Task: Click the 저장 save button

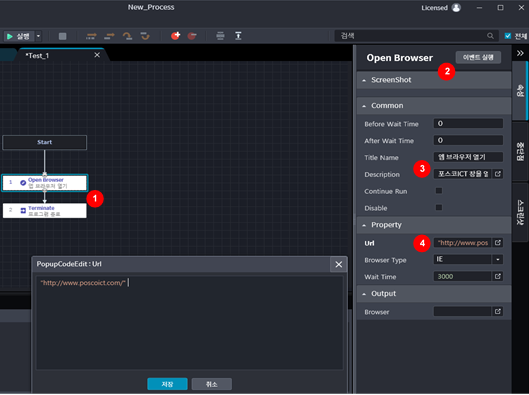Action: (x=167, y=384)
